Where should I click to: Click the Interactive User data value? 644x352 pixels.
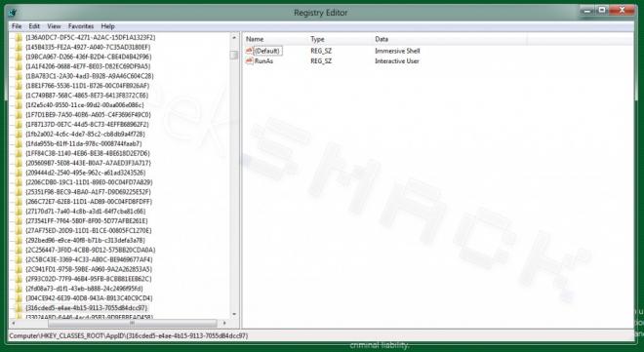click(x=397, y=61)
